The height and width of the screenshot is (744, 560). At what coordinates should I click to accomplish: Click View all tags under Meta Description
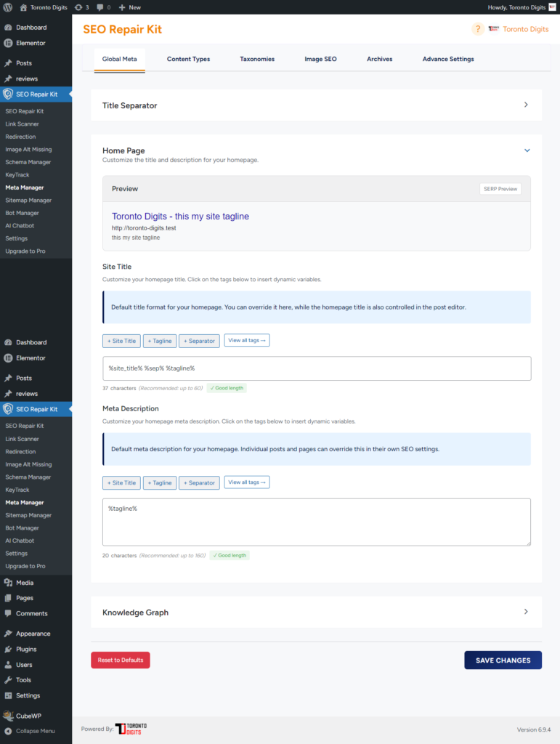(246, 482)
